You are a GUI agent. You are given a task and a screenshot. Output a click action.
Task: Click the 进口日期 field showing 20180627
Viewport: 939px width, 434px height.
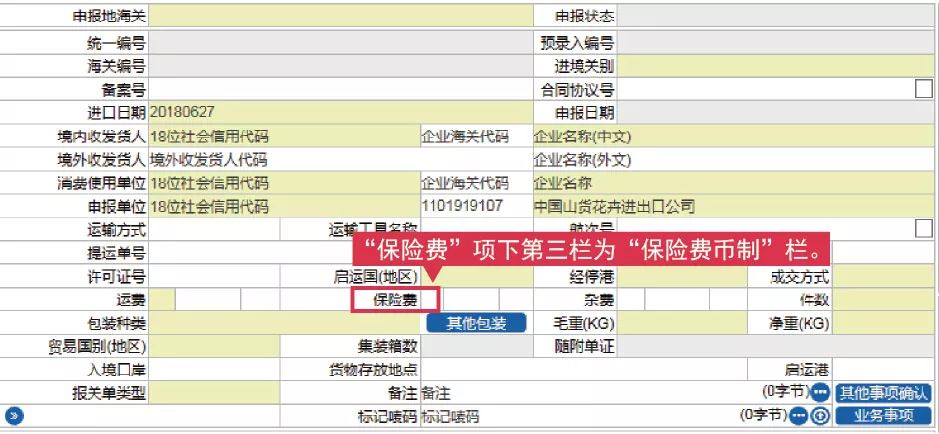click(x=341, y=113)
